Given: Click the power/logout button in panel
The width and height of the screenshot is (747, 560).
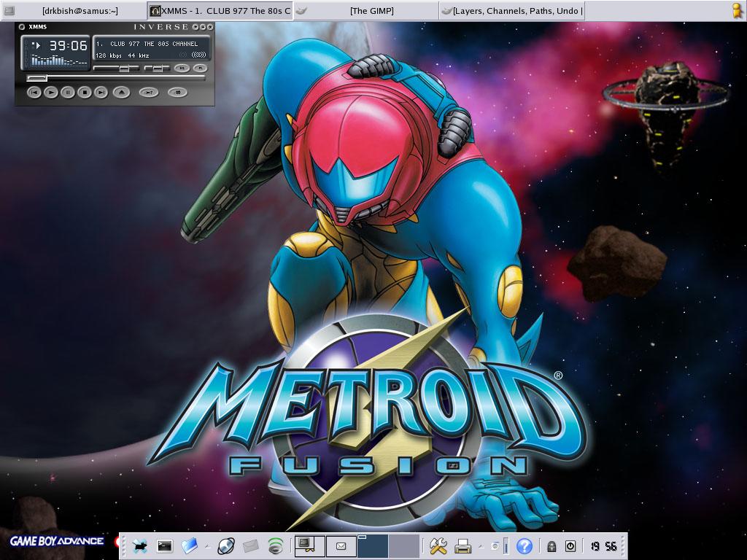Looking at the screenshot, I should click(570, 545).
